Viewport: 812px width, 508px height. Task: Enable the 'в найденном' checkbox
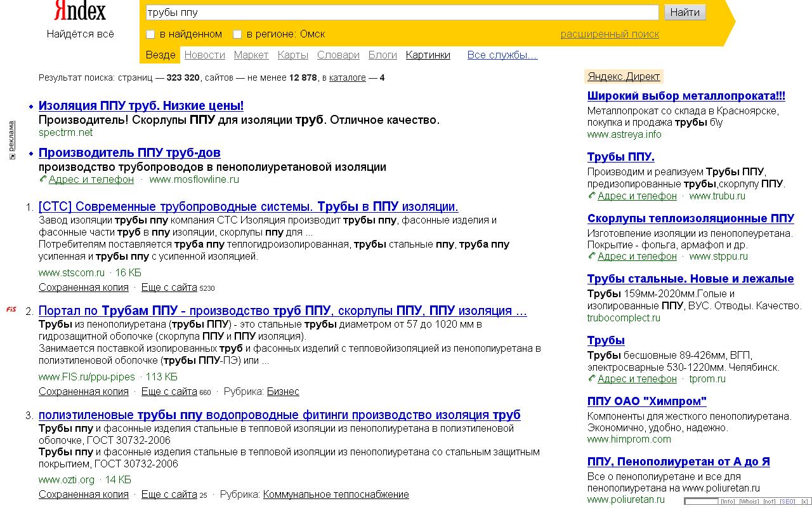[150, 34]
